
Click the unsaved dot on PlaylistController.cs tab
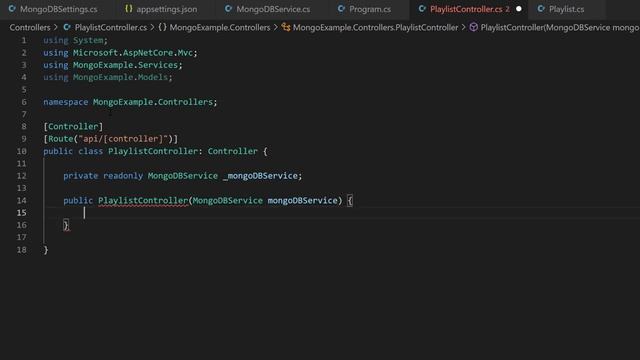point(519,9)
